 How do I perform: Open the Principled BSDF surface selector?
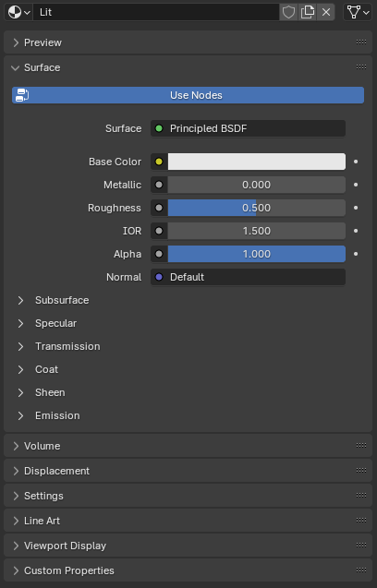[248, 128]
